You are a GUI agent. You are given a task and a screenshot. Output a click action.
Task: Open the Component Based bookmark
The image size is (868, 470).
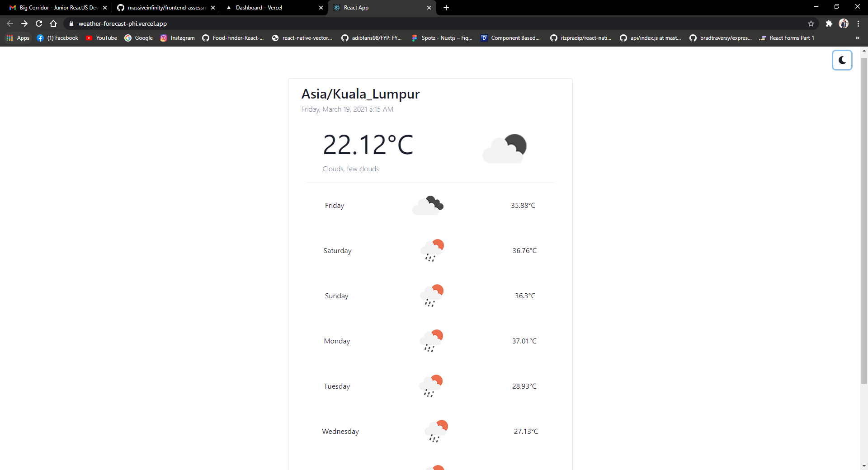[510, 38]
